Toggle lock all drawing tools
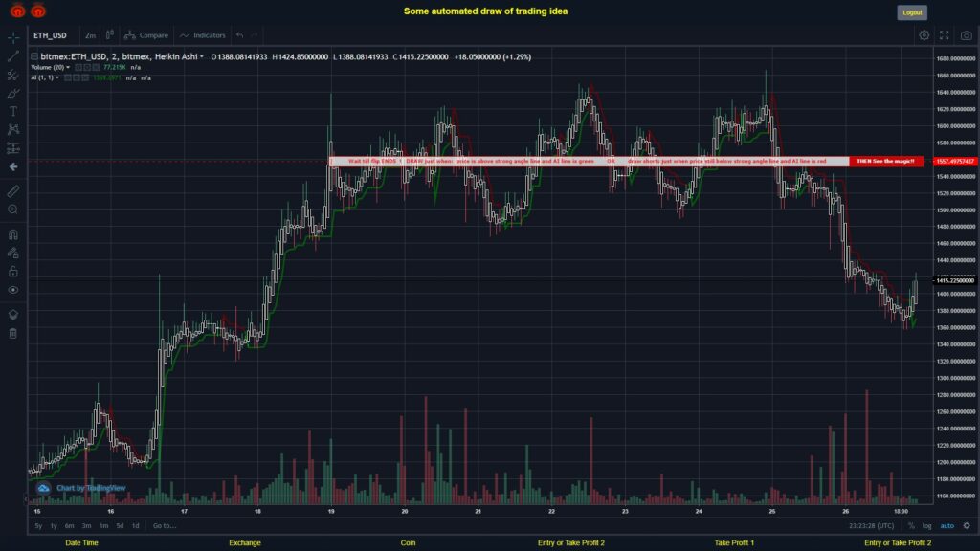The width and height of the screenshot is (980, 551). tap(13, 271)
